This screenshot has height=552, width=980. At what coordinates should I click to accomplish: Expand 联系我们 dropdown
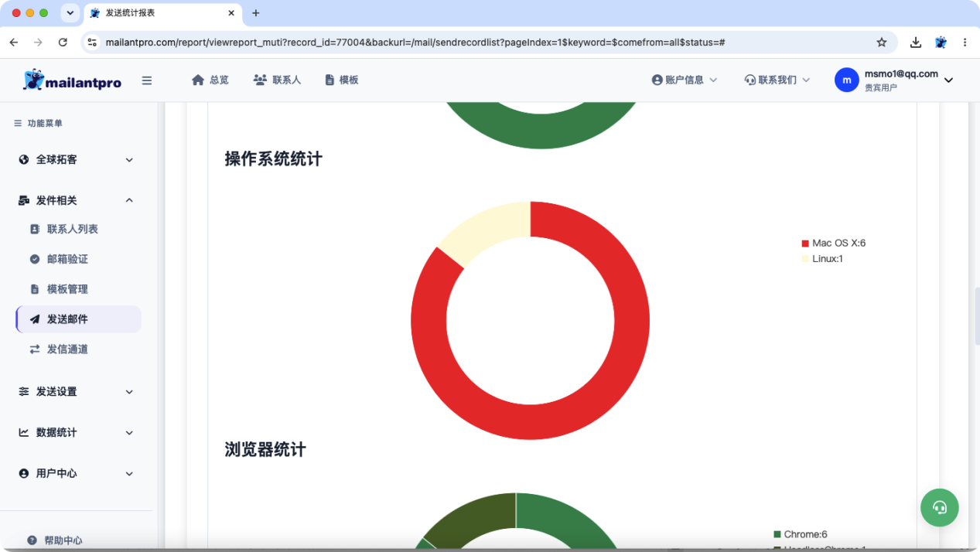(777, 80)
